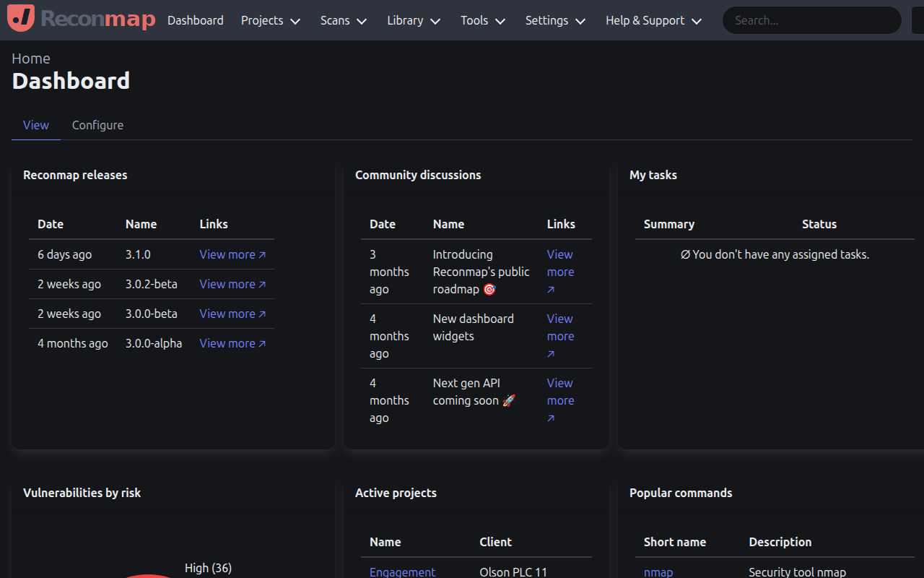Expand the Projects dropdown menu

pyautogui.click(x=271, y=20)
